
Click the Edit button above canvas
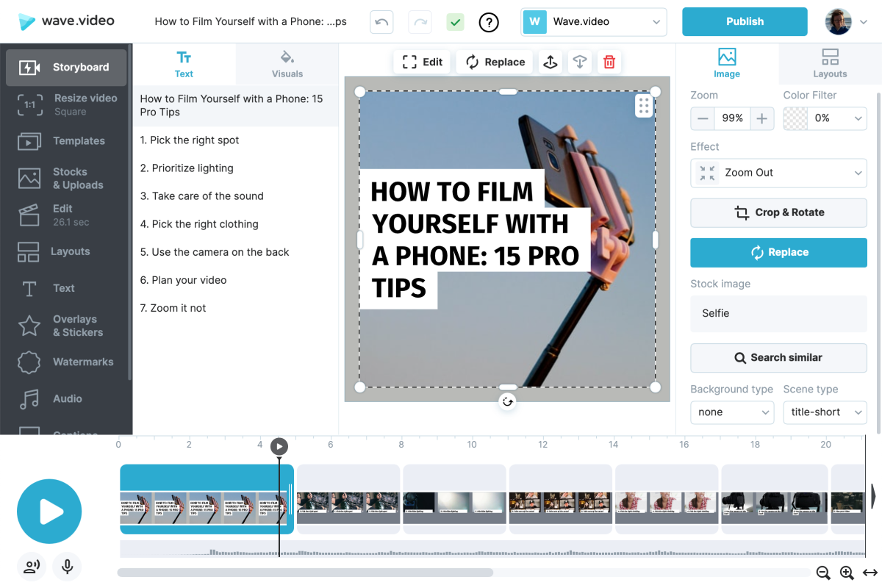(422, 62)
